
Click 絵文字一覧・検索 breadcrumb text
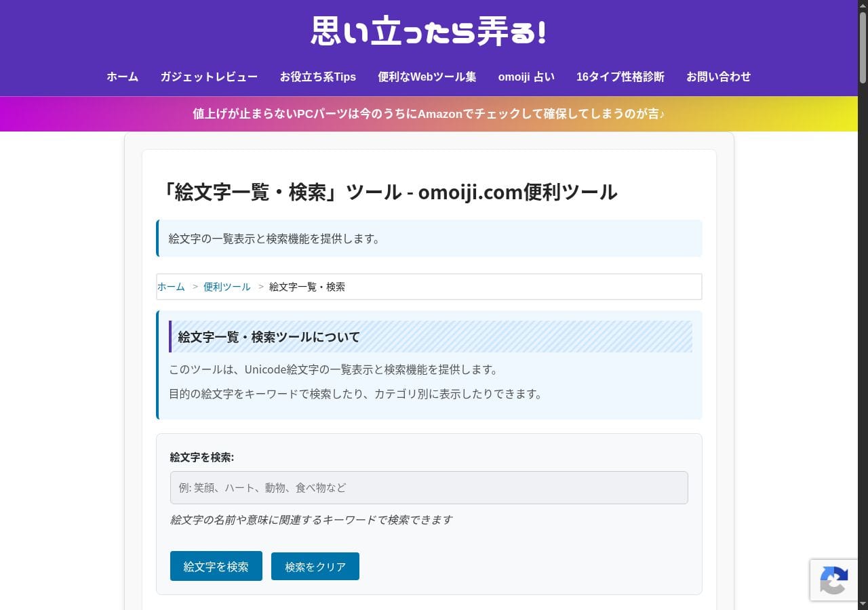[307, 287]
